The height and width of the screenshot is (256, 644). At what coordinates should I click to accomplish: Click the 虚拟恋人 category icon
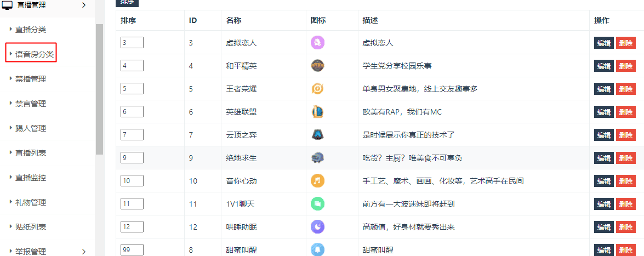[318, 43]
